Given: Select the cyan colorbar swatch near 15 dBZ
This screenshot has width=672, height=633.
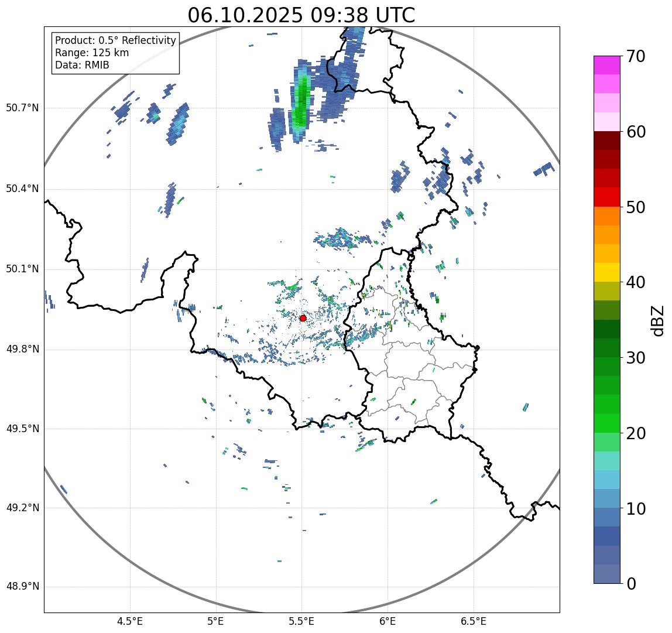Looking at the screenshot, I should point(607,480).
